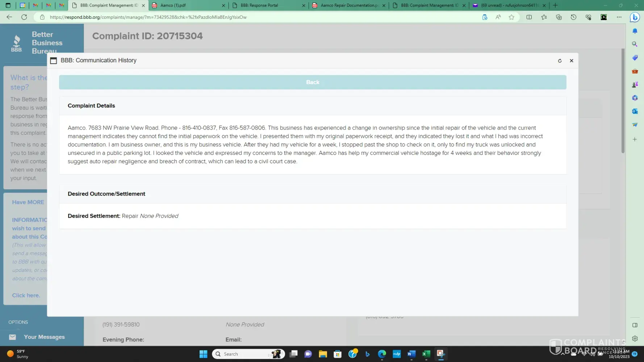Screen dimensions: 644x362
Task: Close the Aamco (1).pdf tab
Action: [223, 5]
